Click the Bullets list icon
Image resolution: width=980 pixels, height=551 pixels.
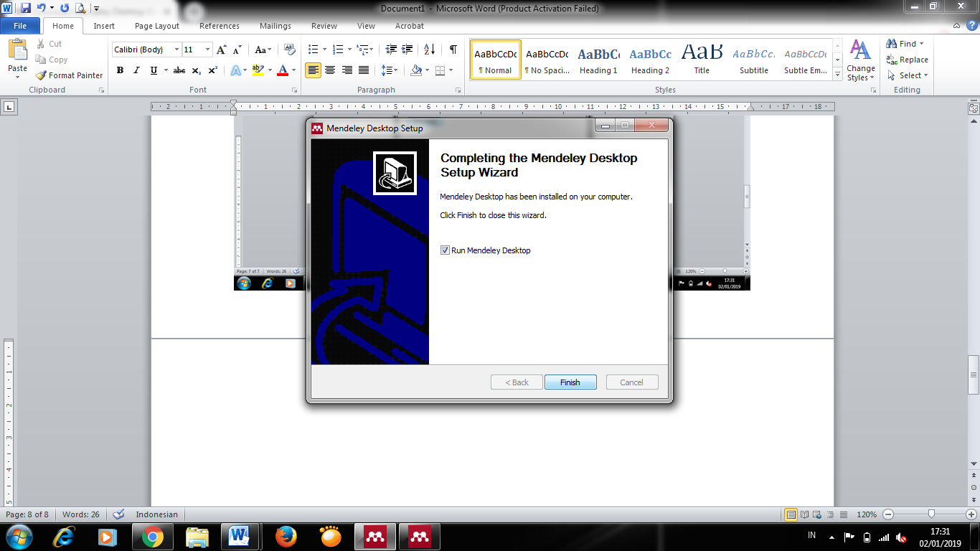coord(313,50)
